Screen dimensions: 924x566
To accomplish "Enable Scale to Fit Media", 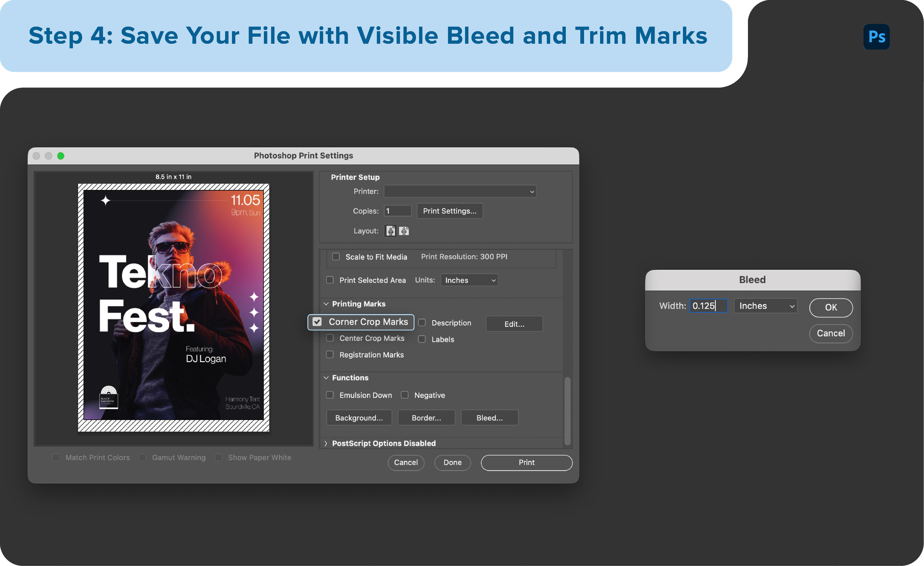I will [335, 257].
